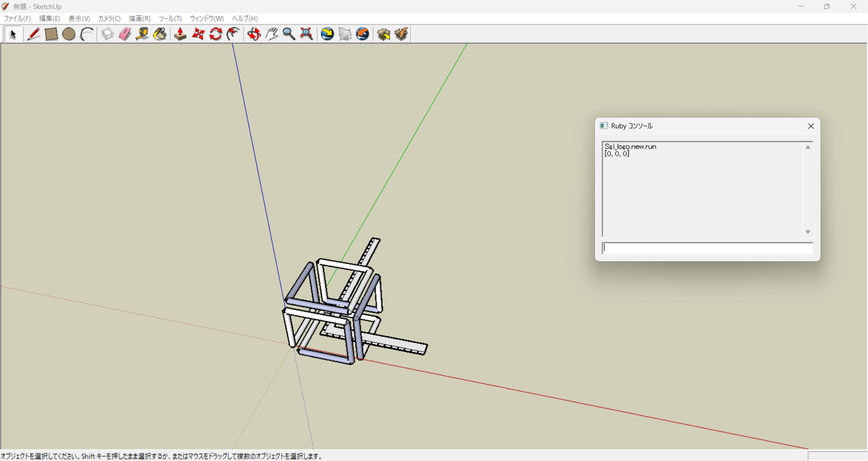Pick the Offset tool

pos(233,34)
